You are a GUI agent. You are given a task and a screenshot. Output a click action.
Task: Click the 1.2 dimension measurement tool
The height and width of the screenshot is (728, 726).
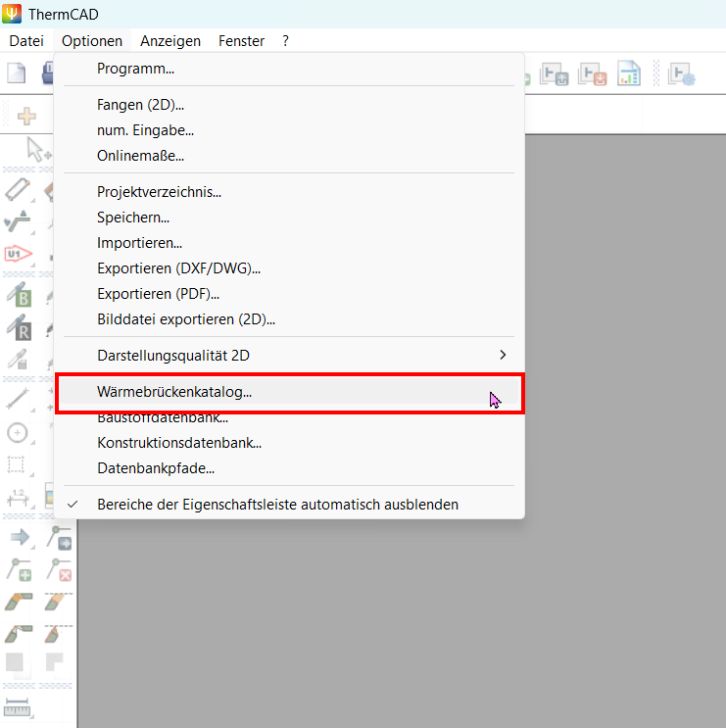(x=17, y=498)
